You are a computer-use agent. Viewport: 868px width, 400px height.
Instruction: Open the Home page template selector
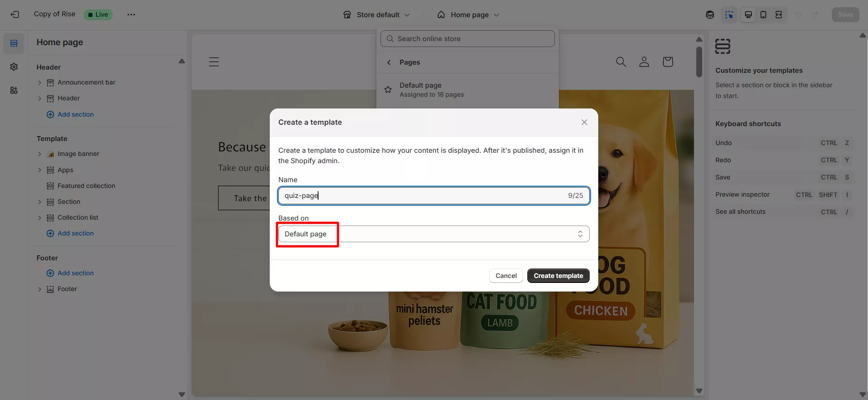point(469,14)
